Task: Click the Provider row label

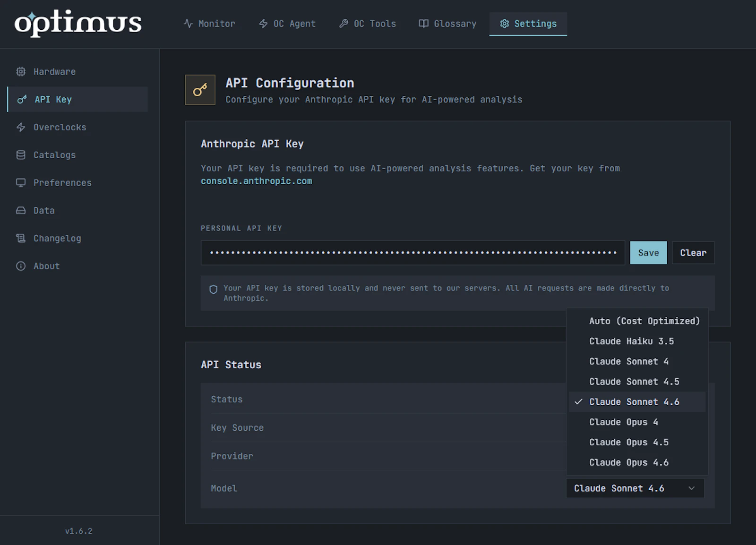Action: point(232,456)
